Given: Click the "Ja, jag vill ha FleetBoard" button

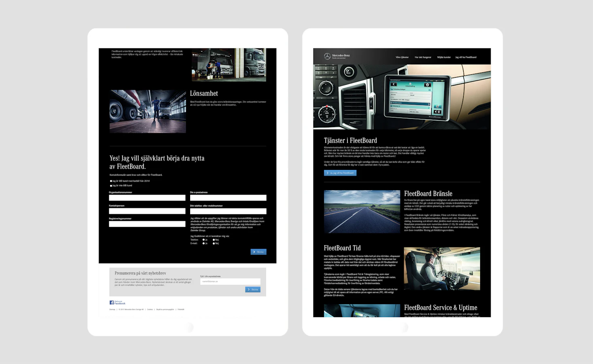Looking at the screenshot, I should (x=340, y=173).
